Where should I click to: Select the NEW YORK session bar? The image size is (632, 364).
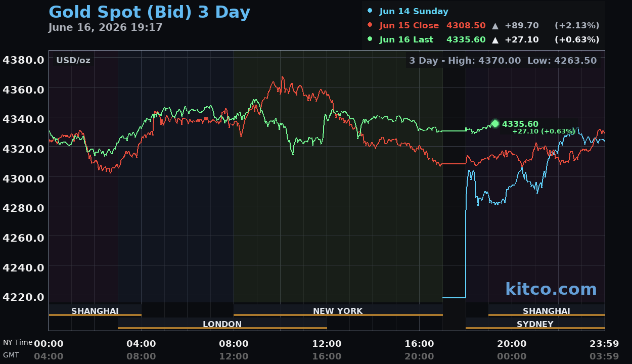(x=338, y=310)
